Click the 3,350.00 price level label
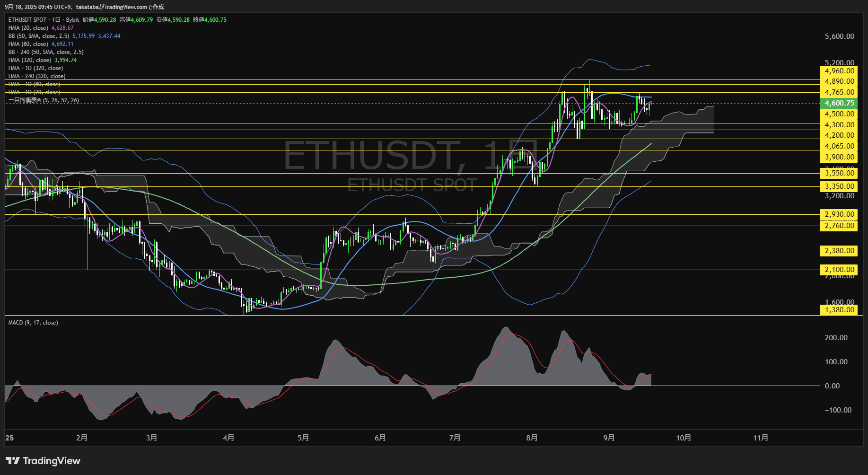 [x=839, y=186]
